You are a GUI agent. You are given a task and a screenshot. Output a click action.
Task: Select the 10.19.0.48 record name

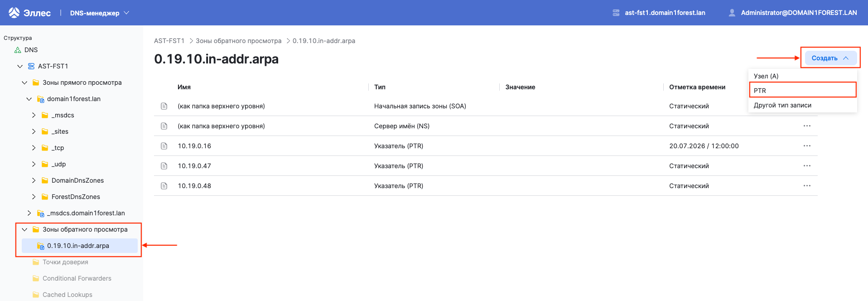click(194, 186)
